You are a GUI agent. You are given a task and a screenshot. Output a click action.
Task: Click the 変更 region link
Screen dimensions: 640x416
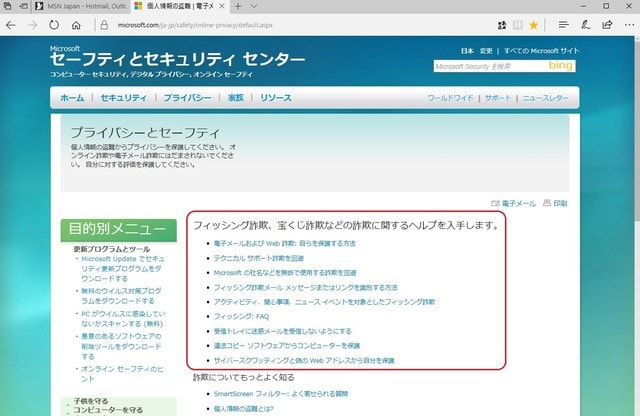point(486,51)
